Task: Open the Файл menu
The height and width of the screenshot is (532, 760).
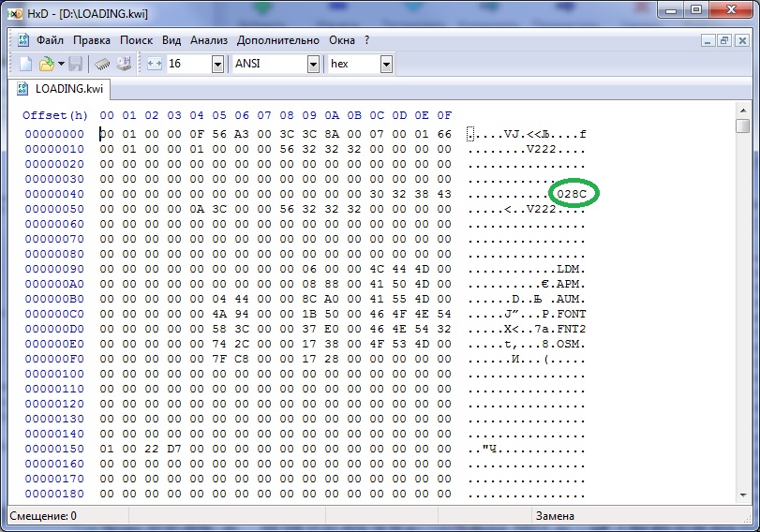Action: click(50, 40)
